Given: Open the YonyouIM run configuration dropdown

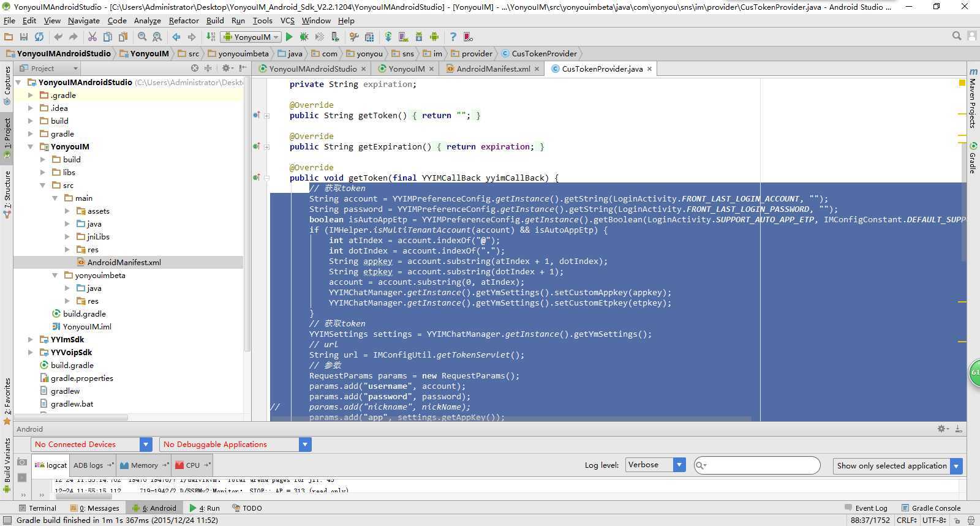Looking at the screenshot, I should click(251, 37).
